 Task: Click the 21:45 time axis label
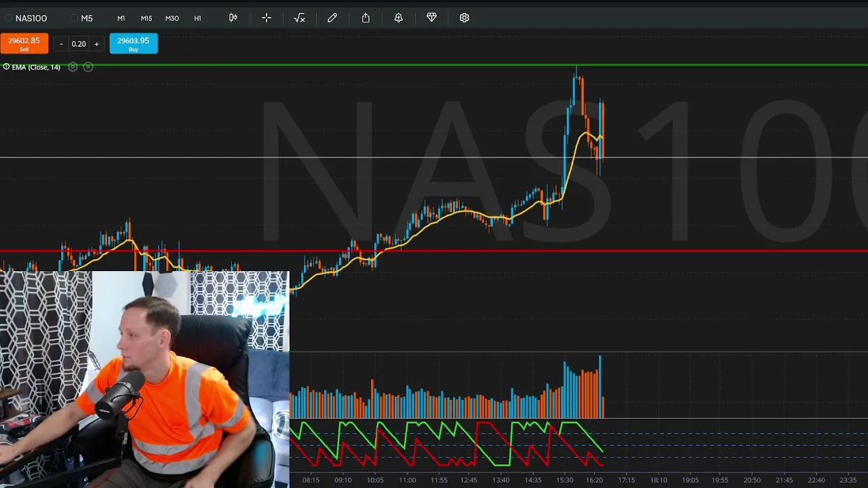click(x=784, y=480)
